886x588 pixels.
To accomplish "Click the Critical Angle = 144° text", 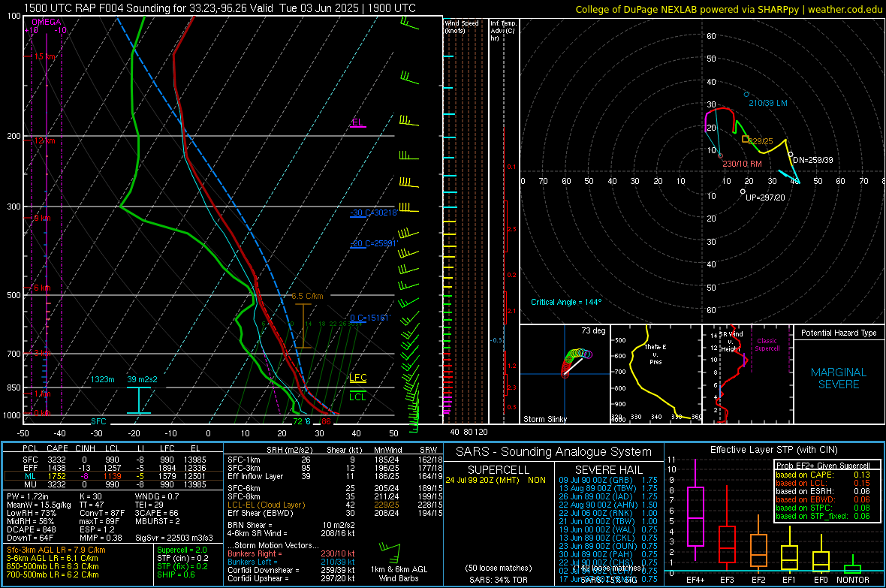I will tap(566, 302).
